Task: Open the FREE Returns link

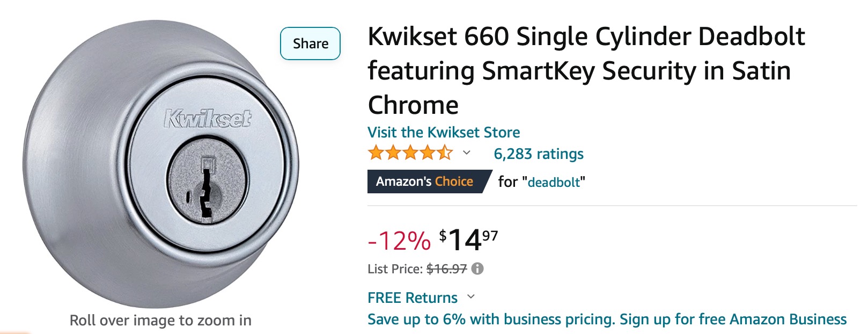Action: pyautogui.click(x=413, y=297)
